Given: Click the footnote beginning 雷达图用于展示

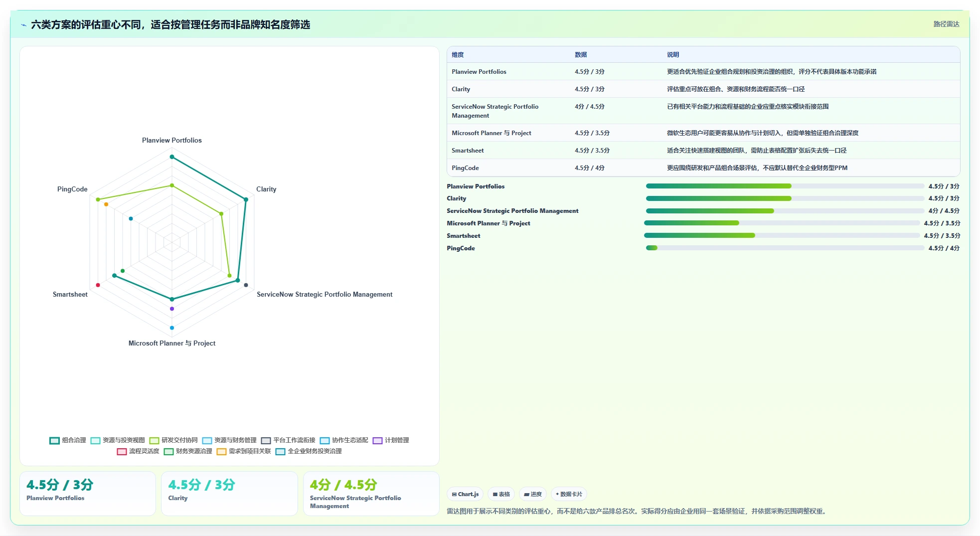Looking at the screenshot, I should click(x=638, y=511).
